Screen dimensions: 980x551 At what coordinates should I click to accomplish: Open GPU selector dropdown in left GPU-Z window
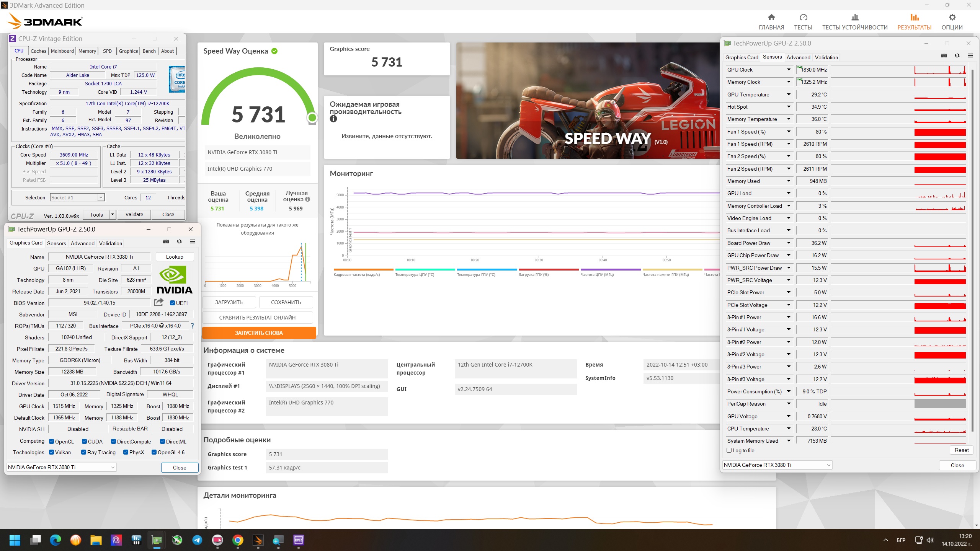pyautogui.click(x=113, y=467)
